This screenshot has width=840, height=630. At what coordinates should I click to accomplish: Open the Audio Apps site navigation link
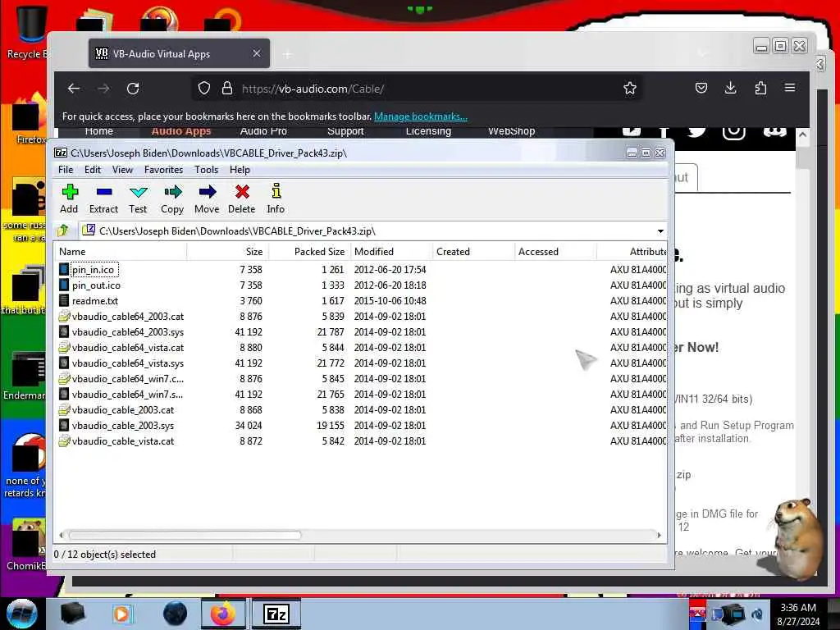(x=181, y=131)
